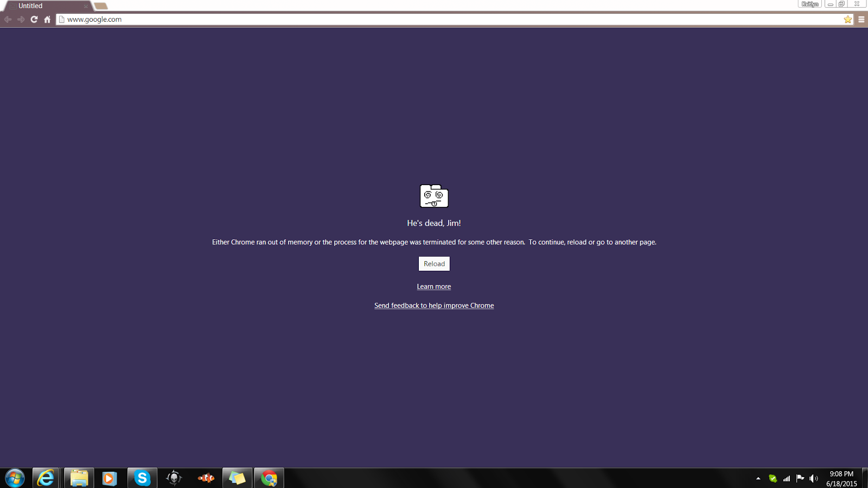Open the clownfish taskbar app

[x=206, y=478]
